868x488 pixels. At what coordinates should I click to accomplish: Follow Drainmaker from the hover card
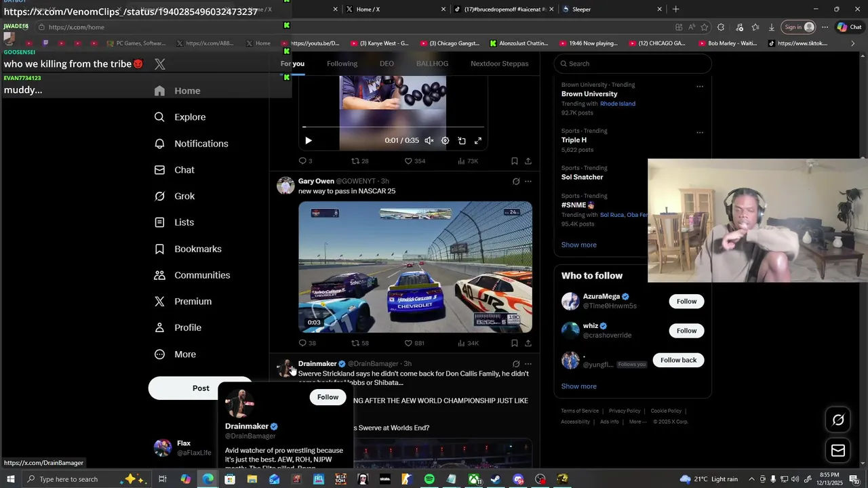[x=328, y=397]
